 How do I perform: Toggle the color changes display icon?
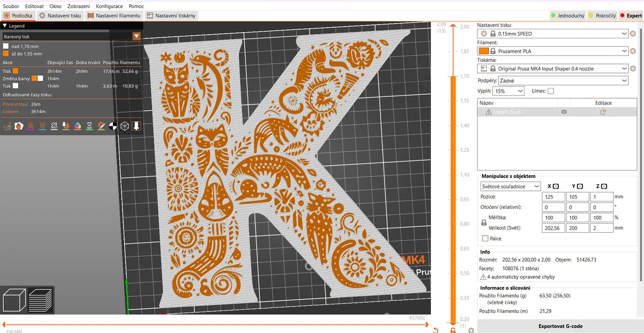click(x=78, y=126)
